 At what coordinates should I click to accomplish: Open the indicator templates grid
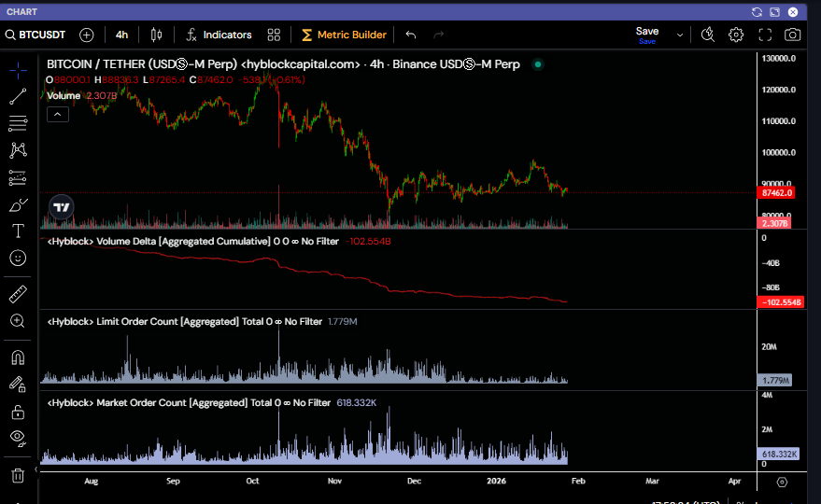click(274, 35)
